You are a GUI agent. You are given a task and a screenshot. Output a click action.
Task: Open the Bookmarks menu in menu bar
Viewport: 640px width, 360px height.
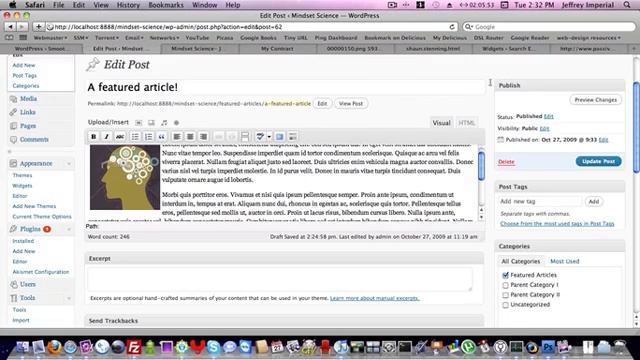coord(166,5)
